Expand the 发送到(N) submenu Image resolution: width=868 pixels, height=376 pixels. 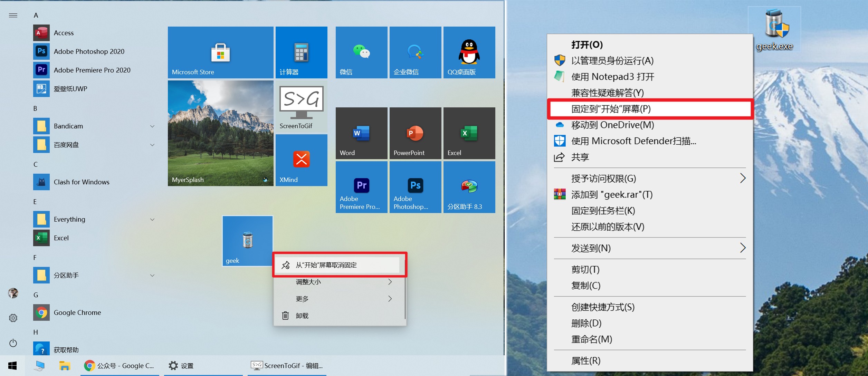(650, 248)
